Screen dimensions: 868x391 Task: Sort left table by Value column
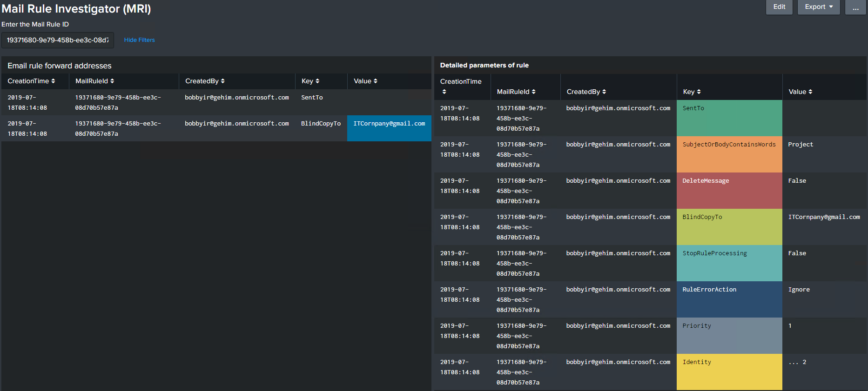[x=365, y=81]
